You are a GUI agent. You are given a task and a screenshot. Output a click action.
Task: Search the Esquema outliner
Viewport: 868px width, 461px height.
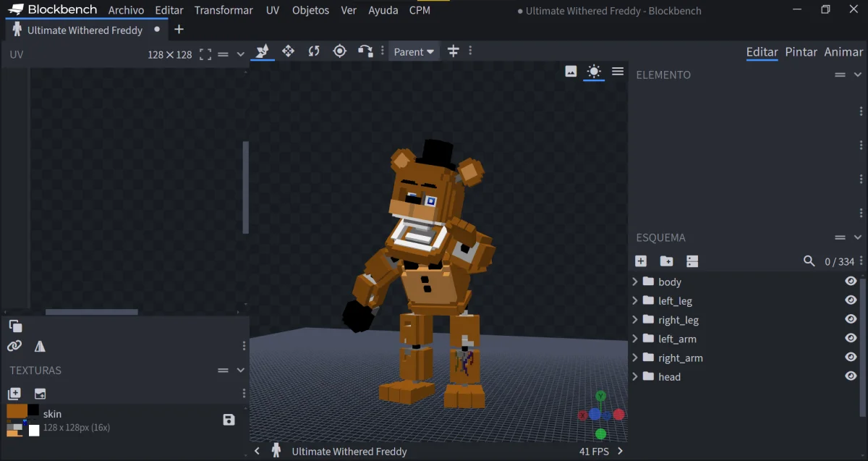click(x=809, y=261)
